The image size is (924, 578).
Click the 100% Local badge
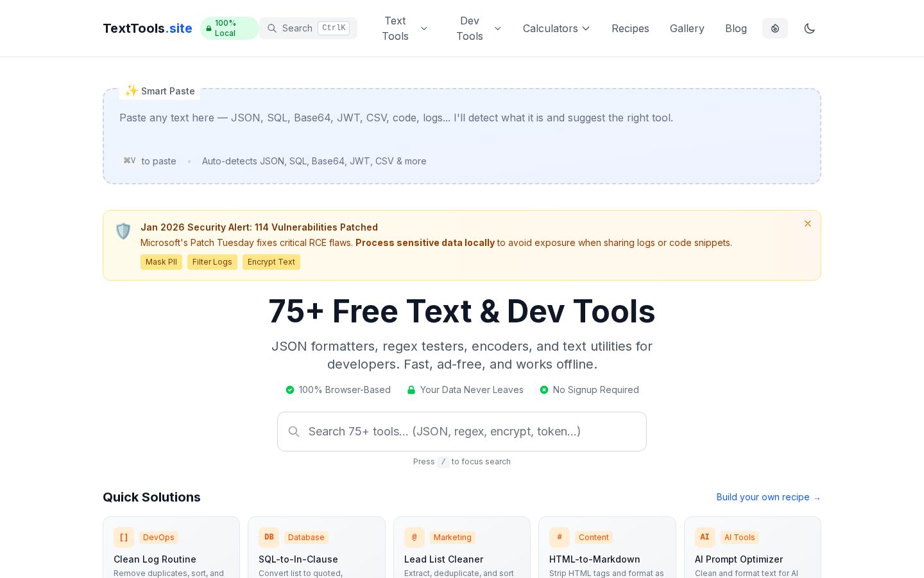[230, 28]
